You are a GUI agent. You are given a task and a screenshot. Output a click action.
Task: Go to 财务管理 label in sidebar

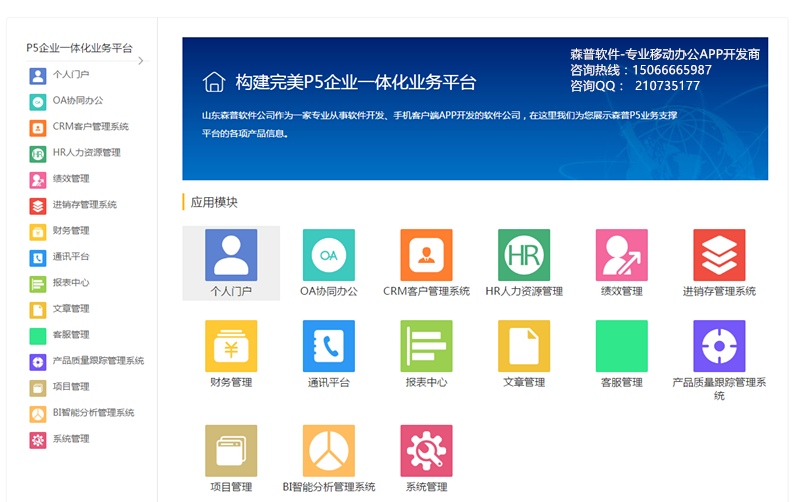71,231
